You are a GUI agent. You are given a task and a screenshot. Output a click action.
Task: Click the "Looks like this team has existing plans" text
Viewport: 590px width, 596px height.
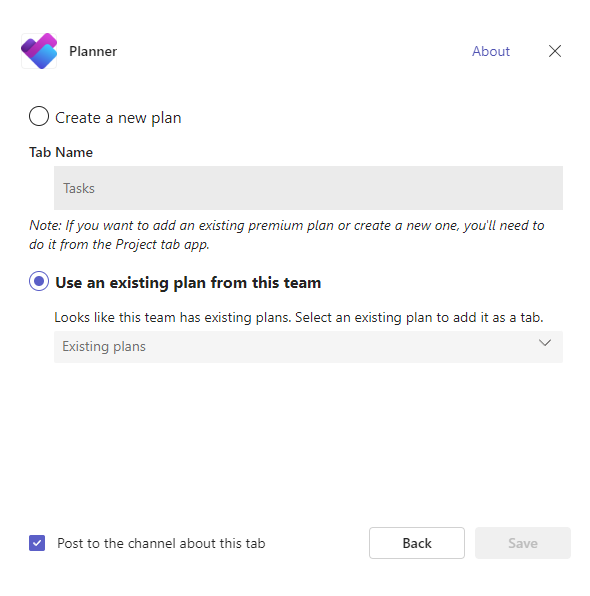299,317
